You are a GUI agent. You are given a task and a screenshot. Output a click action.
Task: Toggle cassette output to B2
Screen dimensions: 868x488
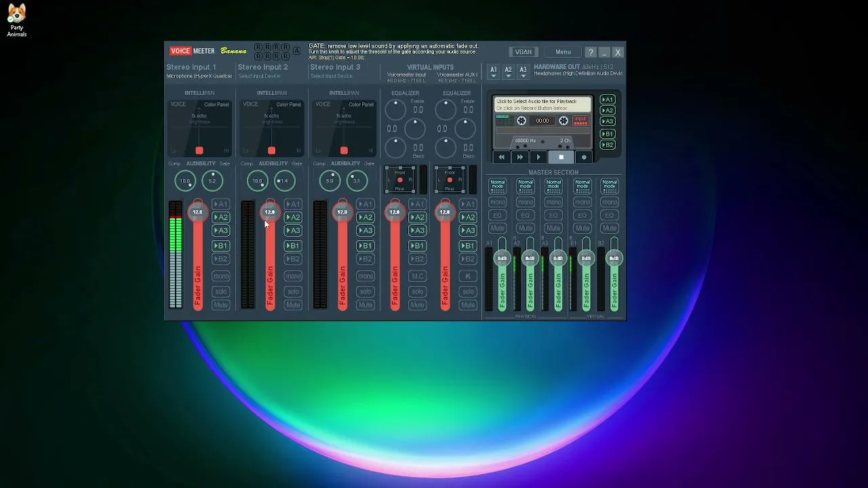pos(608,145)
